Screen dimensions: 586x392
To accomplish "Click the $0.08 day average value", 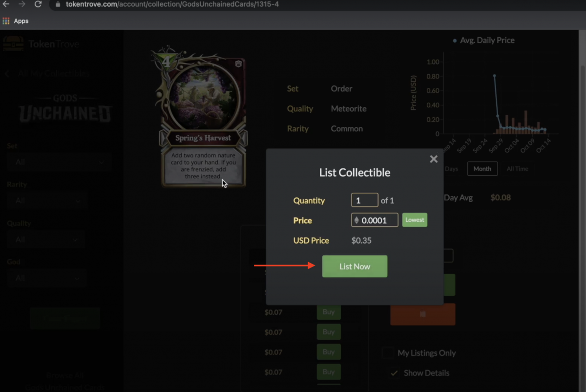I will pyautogui.click(x=501, y=198).
